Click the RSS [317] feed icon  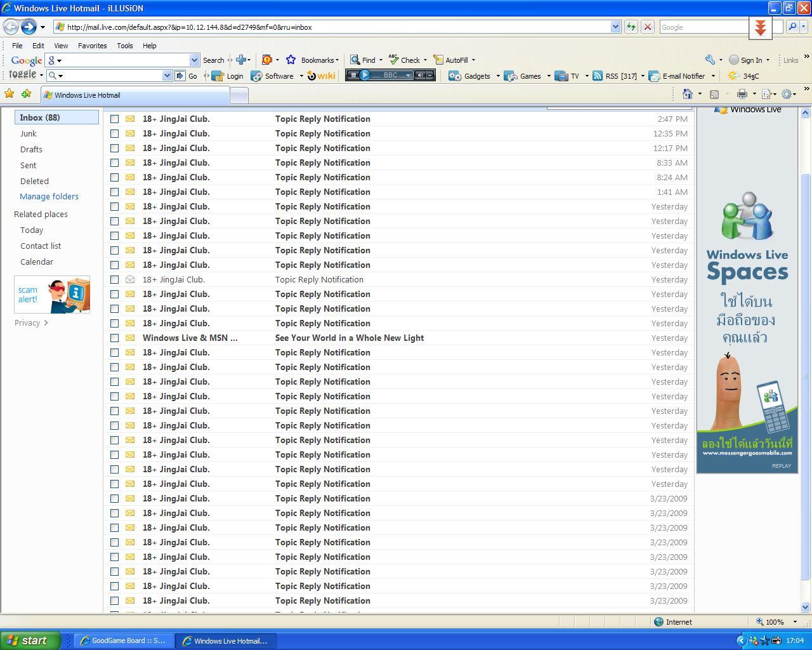(x=597, y=76)
